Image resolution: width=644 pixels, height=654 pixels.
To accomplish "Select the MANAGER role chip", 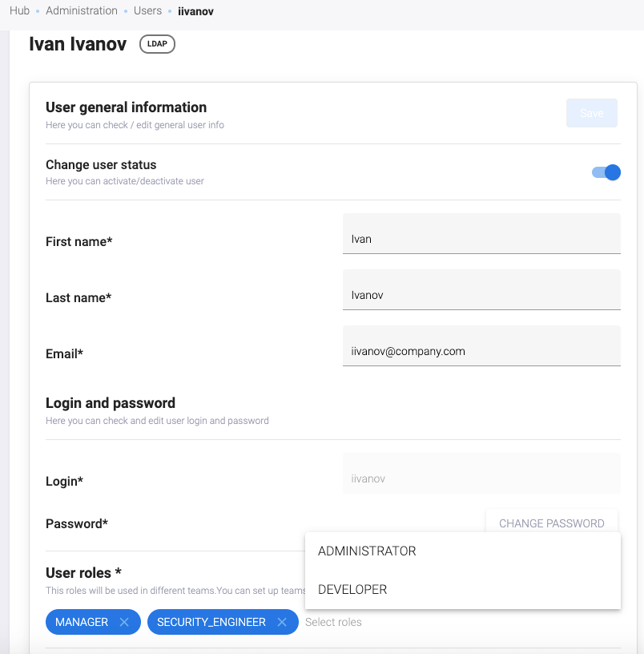I will (82, 622).
